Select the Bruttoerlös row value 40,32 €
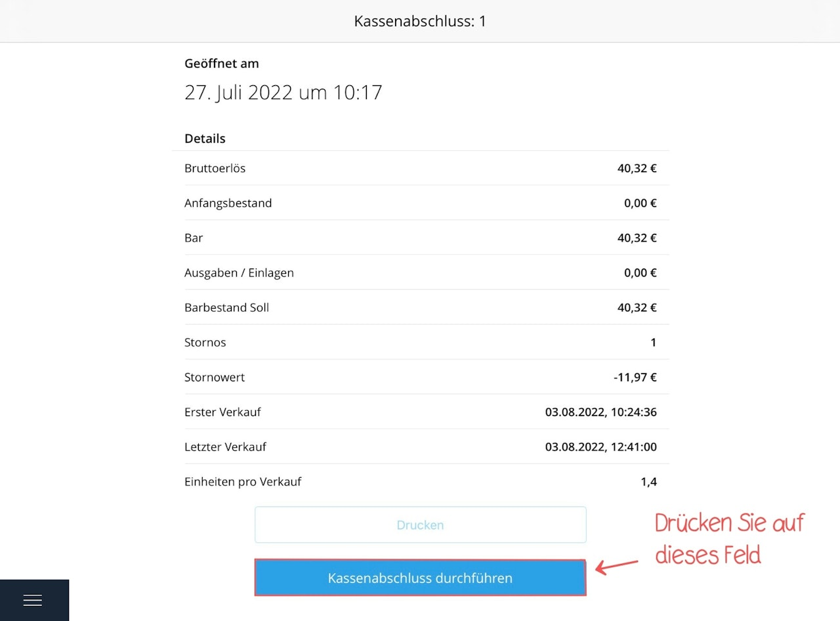 coord(637,168)
